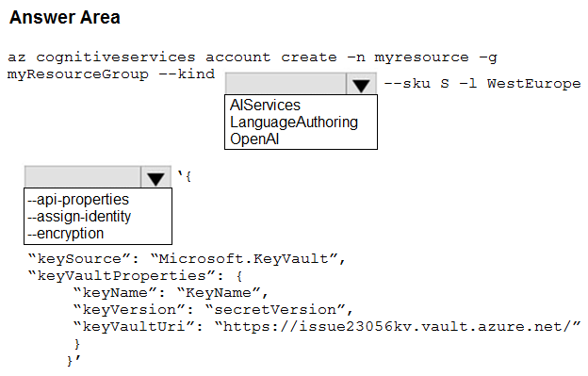Choose LanguageAuthoring from kind list

[x=294, y=123]
